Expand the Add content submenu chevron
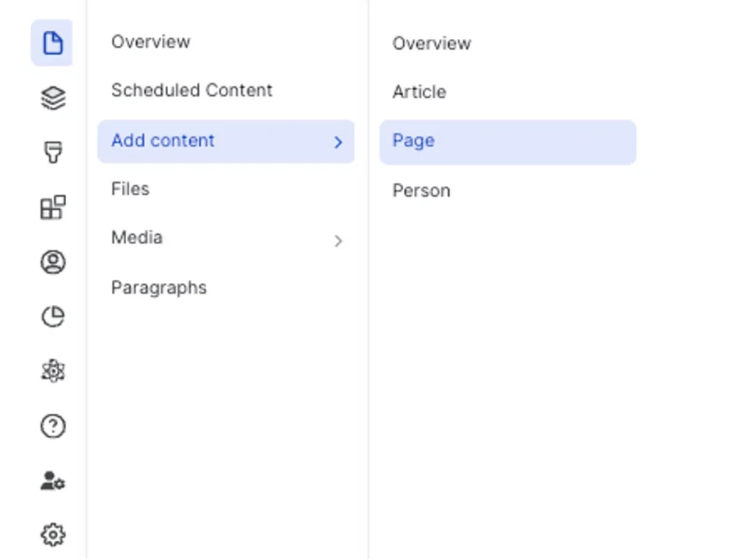The image size is (747, 560). pyautogui.click(x=338, y=142)
